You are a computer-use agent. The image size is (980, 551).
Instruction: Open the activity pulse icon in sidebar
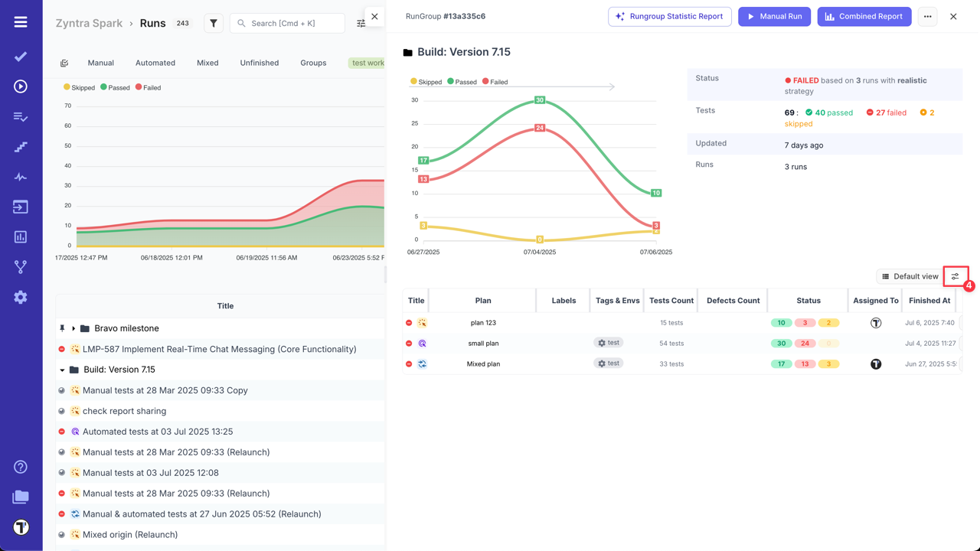point(20,176)
